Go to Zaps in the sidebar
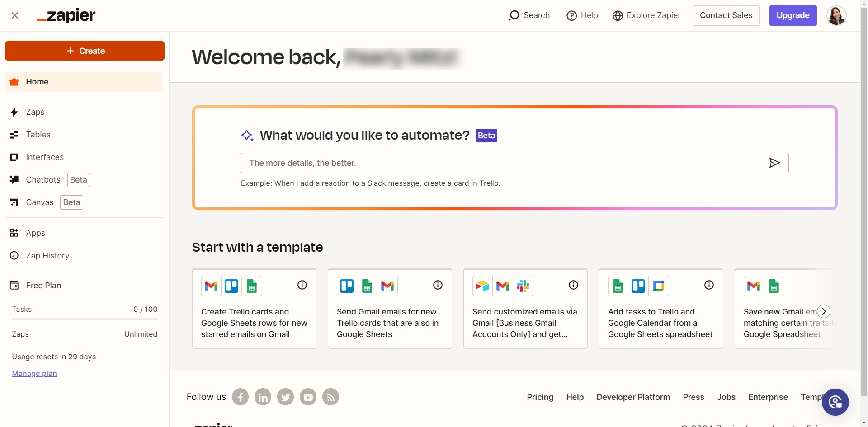 (35, 112)
